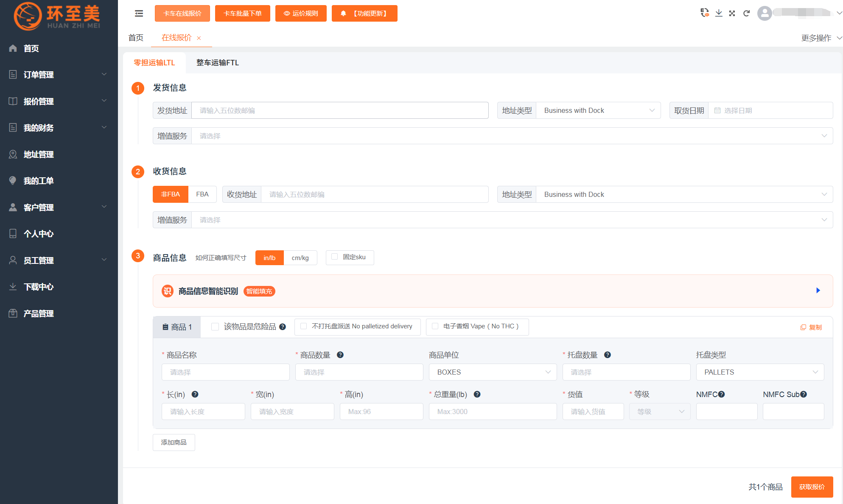Viewport: 843px width, 504px height.
Task: Collapse the sidebar with the hamburger icon
Action: click(139, 14)
